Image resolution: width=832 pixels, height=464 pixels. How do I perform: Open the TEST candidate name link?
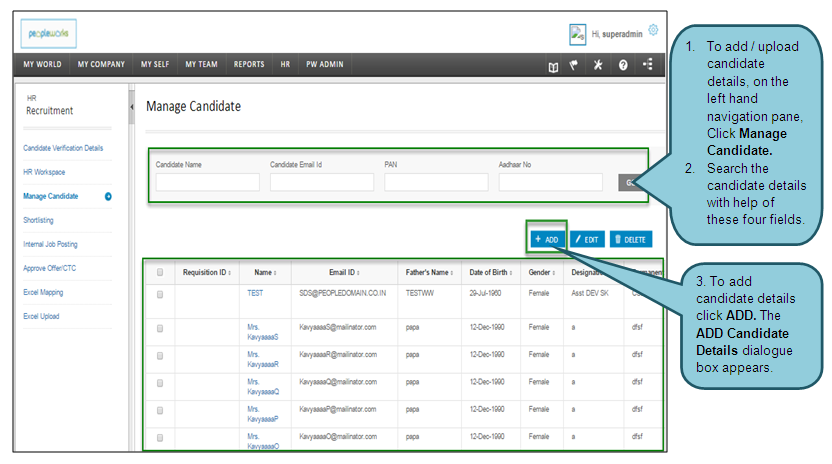click(255, 293)
